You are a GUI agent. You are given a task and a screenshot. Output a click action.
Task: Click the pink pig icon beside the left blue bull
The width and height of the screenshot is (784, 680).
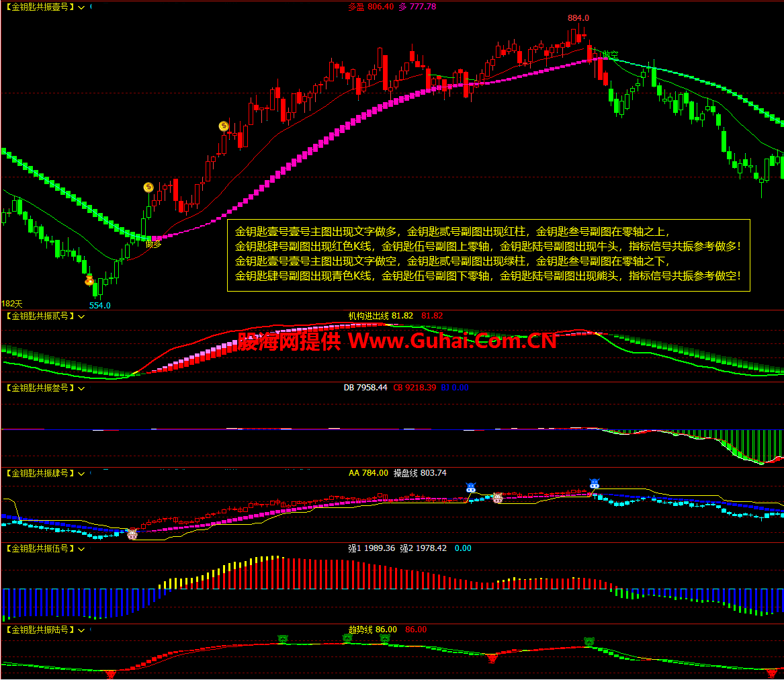tap(497, 498)
